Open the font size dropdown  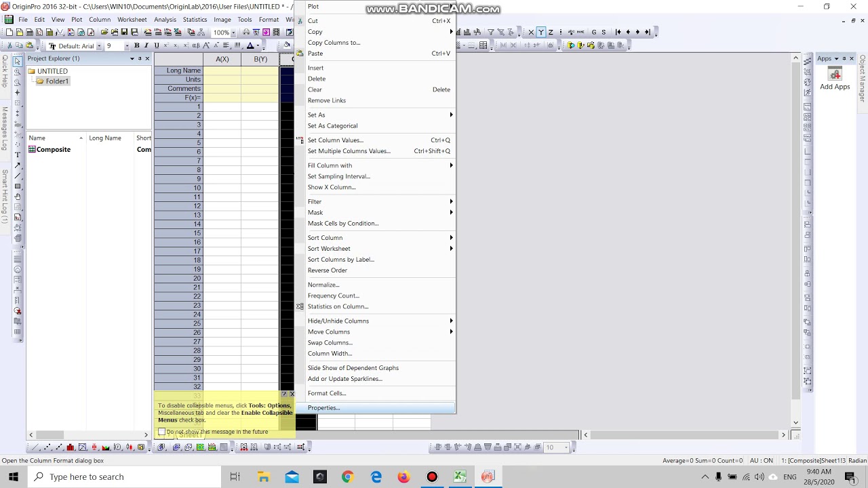coord(127,46)
